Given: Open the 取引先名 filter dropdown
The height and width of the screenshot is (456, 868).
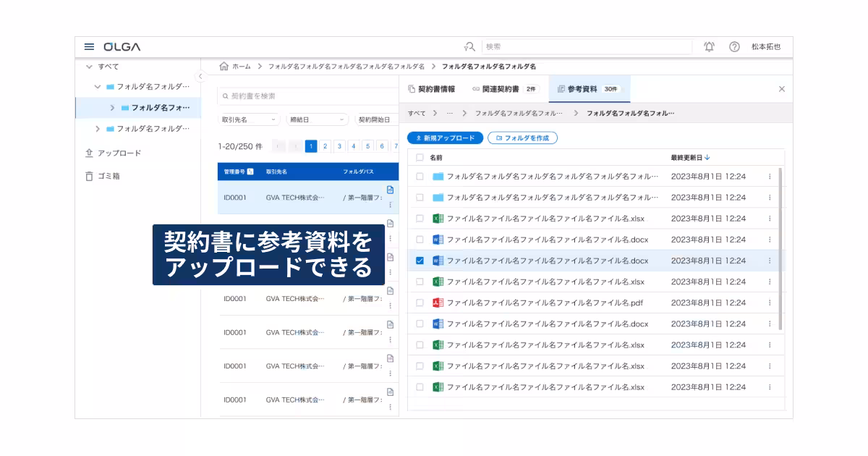Looking at the screenshot, I should pos(250,119).
